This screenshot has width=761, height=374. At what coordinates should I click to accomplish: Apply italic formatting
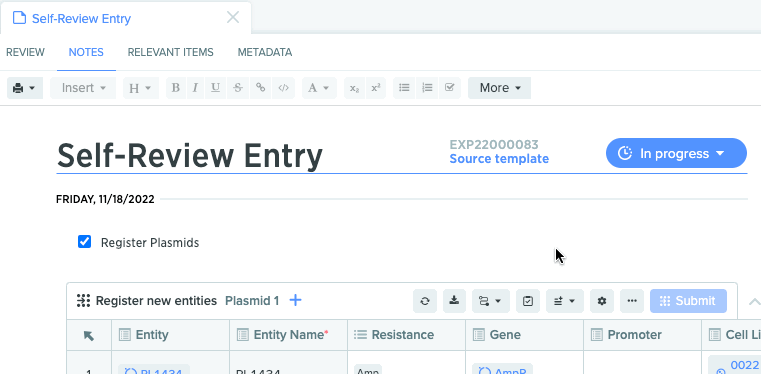pyautogui.click(x=195, y=88)
